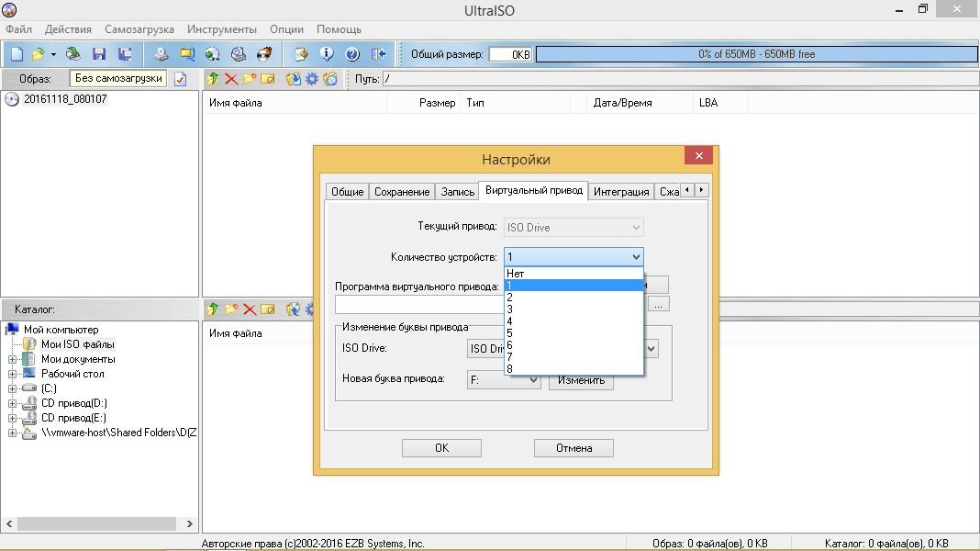This screenshot has width=980, height=551.
Task: Click the Burn CD/DVD image icon
Action: [265, 54]
